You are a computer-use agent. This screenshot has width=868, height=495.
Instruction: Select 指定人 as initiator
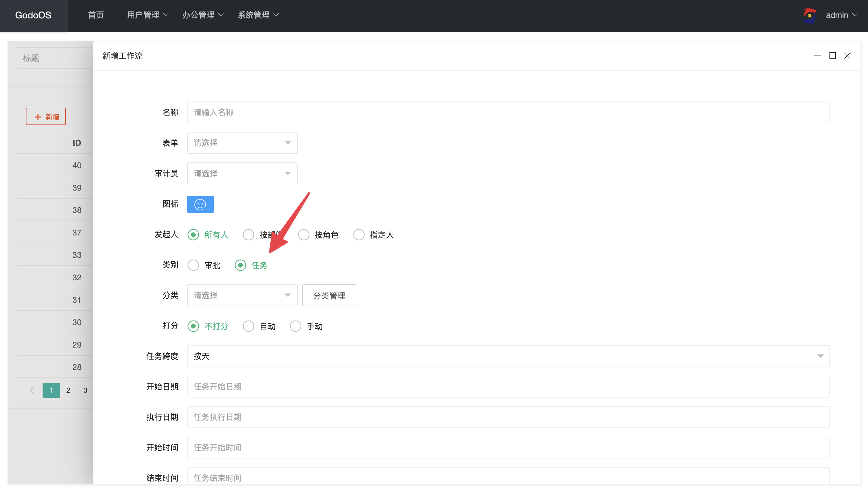pyautogui.click(x=358, y=235)
